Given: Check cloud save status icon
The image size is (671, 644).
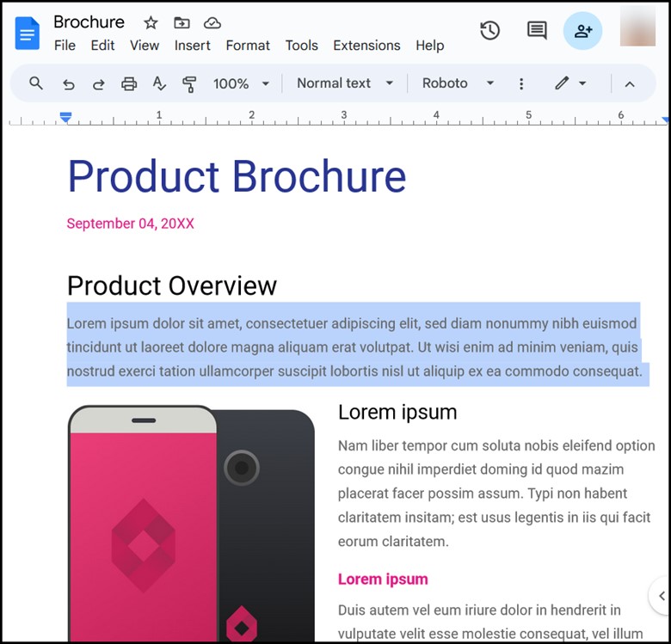Looking at the screenshot, I should pyautogui.click(x=212, y=22).
